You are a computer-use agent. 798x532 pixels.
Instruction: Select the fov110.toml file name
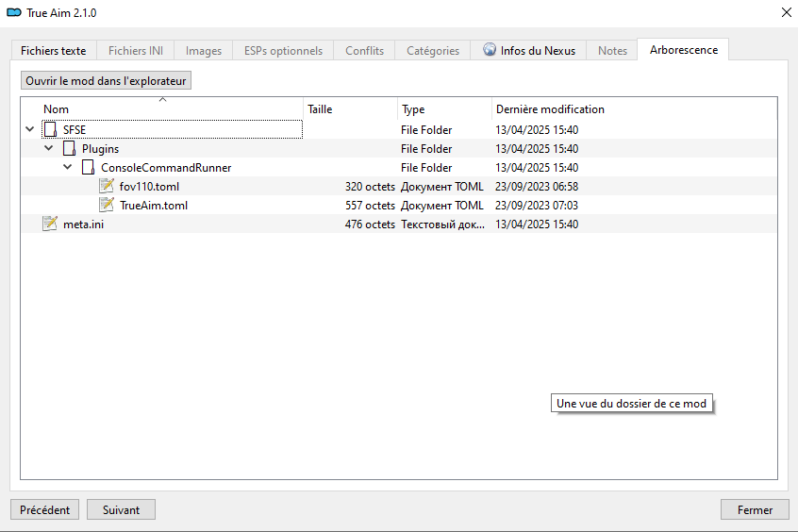click(x=149, y=187)
